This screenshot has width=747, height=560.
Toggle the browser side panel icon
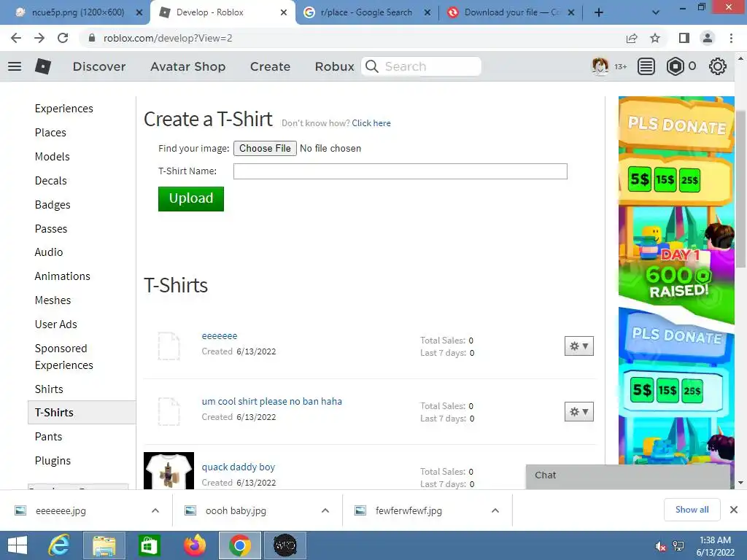point(684,38)
